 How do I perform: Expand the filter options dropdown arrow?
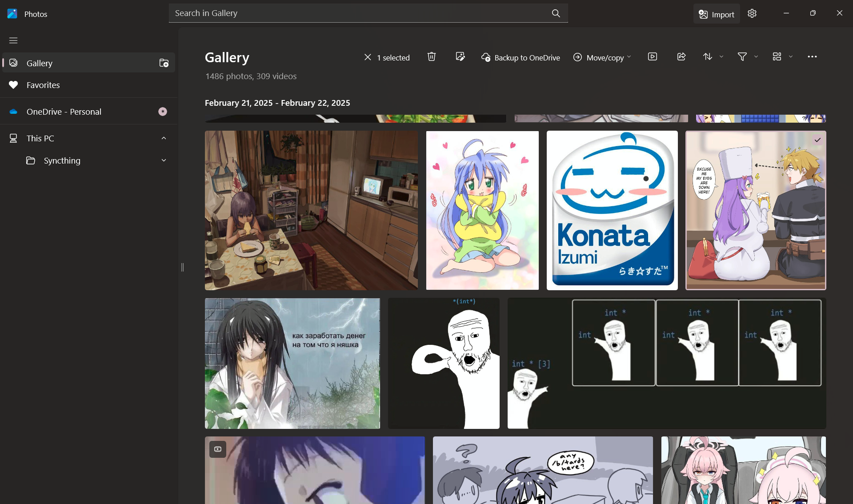[x=756, y=57]
